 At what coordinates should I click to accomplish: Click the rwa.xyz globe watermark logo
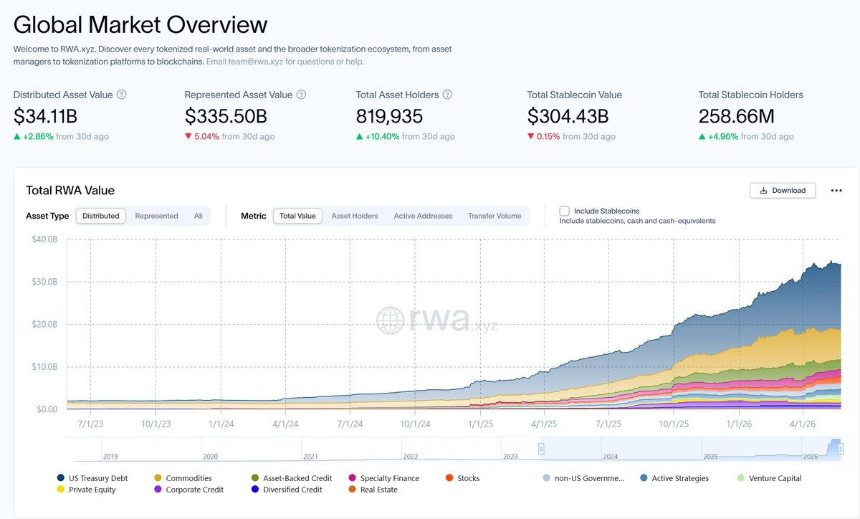click(391, 320)
